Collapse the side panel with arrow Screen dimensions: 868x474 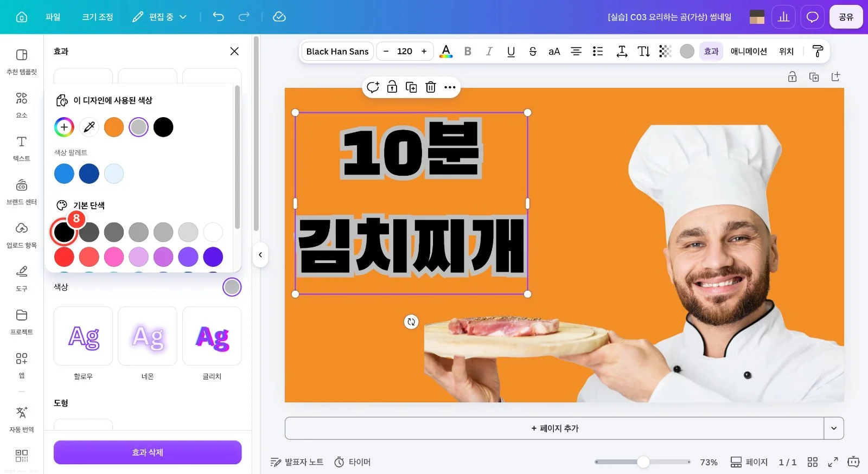260,255
